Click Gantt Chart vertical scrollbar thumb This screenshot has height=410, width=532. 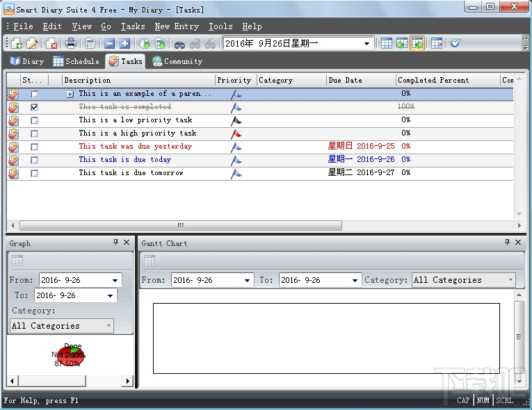(x=519, y=336)
